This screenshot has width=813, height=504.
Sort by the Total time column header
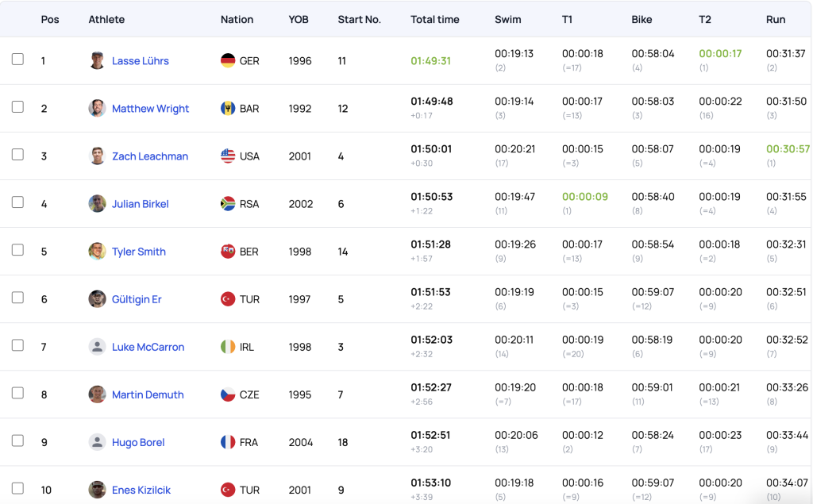tap(434, 20)
